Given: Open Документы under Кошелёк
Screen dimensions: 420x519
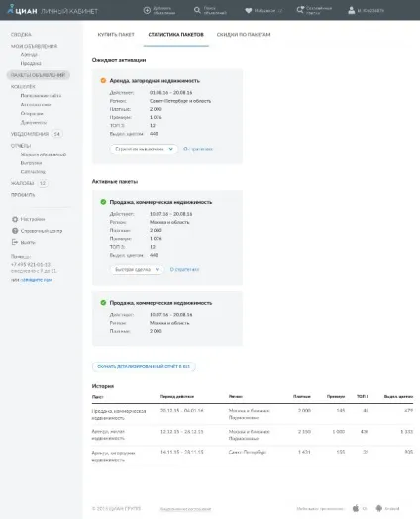Looking at the screenshot, I should click(34, 122).
